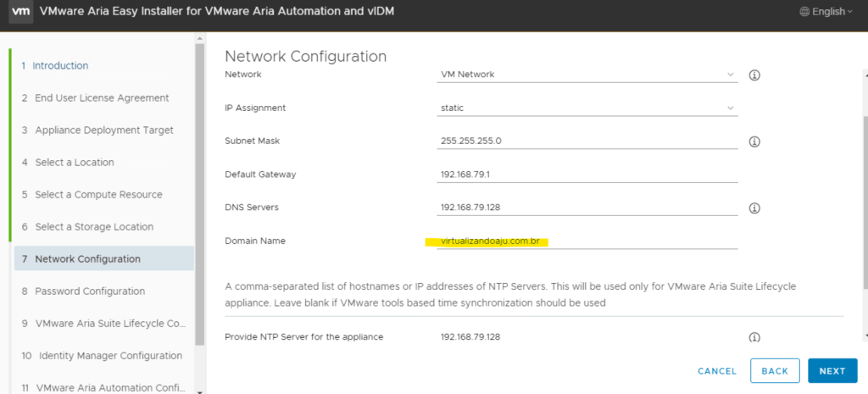Image resolution: width=868 pixels, height=394 pixels.
Task: Expand the Network dropdown showing VM Network
Action: 586,75
